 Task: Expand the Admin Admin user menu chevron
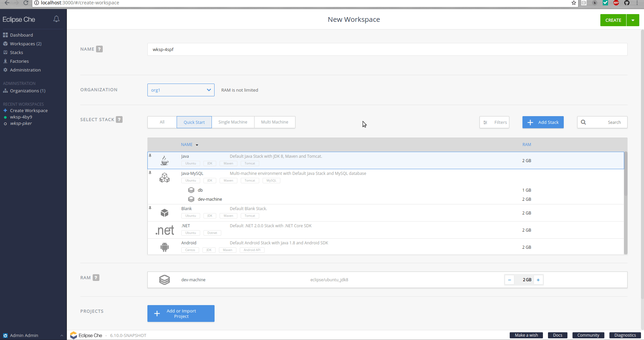click(62, 335)
